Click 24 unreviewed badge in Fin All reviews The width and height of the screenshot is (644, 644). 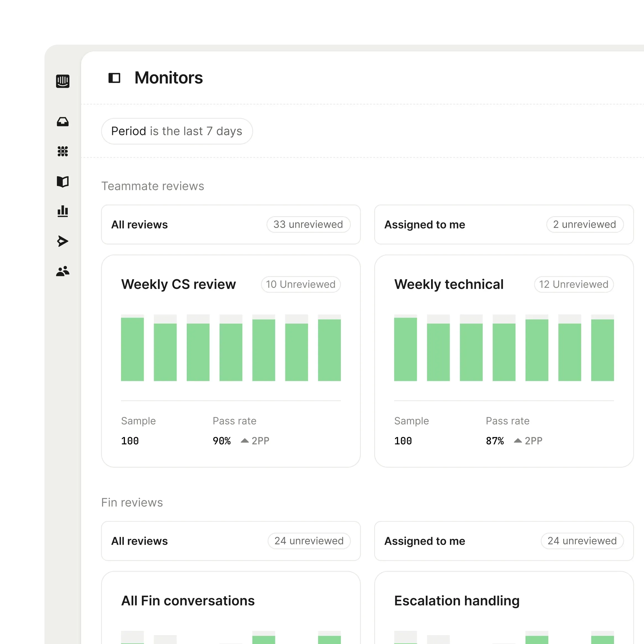point(309,541)
